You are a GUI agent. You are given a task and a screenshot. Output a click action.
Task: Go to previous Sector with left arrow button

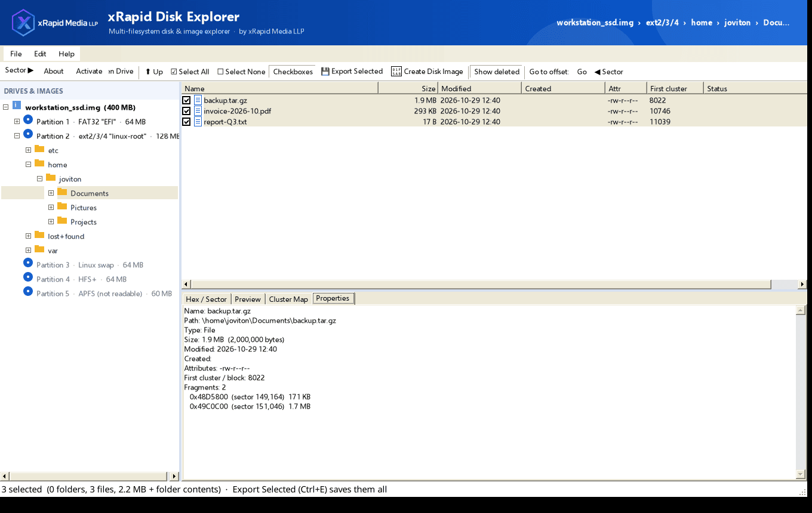[608, 72]
